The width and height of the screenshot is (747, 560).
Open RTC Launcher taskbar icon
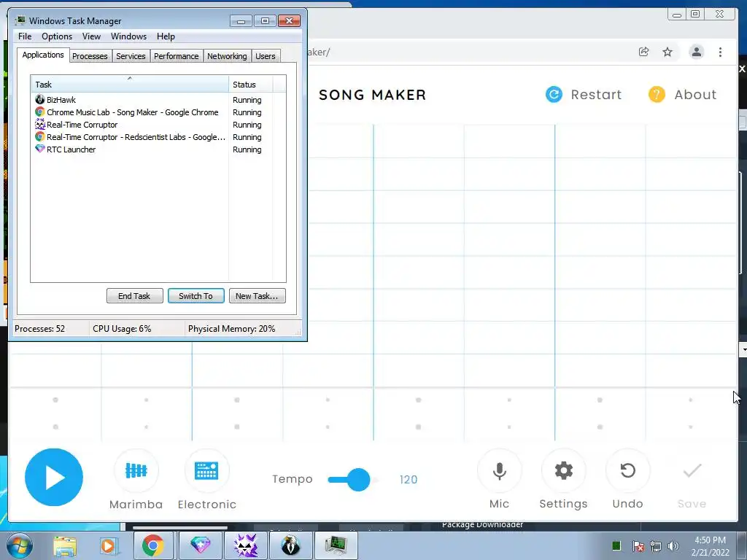click(x=201, y=545)
